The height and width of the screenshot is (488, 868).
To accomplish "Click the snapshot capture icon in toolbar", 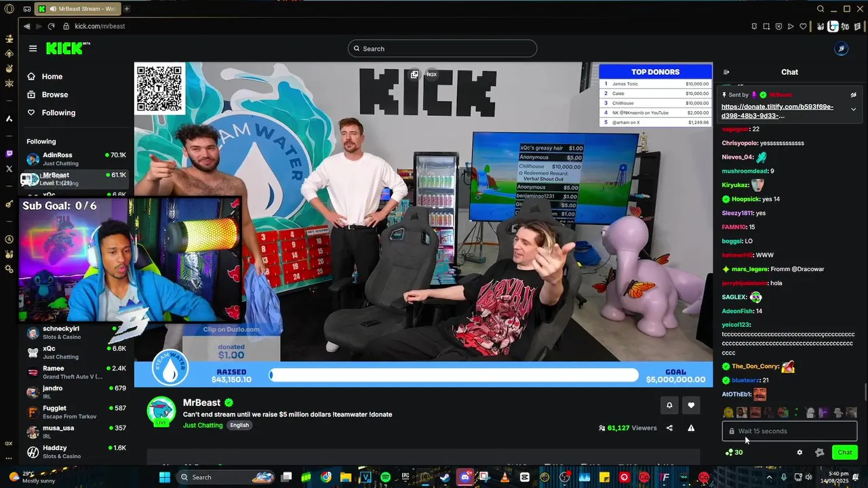I will 766,26.
